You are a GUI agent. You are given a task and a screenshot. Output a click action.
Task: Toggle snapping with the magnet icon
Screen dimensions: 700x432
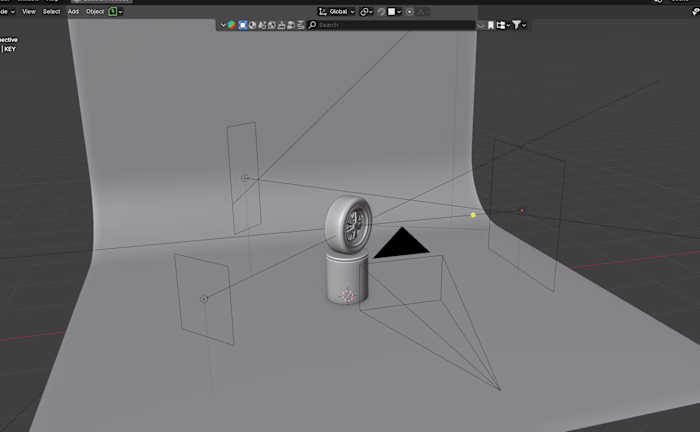tap(381, 12)
